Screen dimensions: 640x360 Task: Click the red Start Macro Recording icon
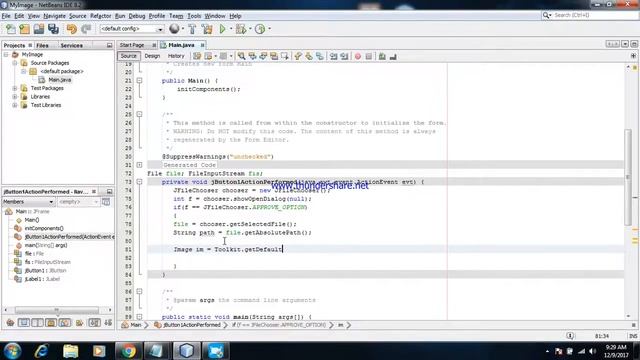[358, 56]
